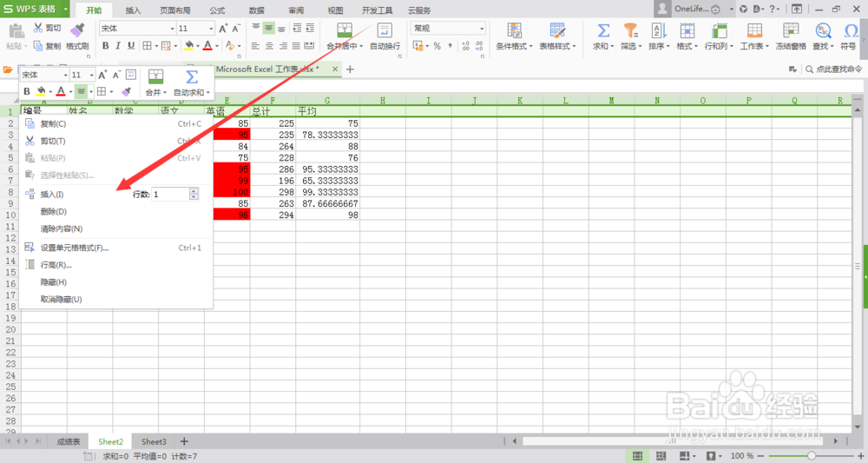The height and width of the screenshot is (463, 868).
Task: Click the ribbon increase font size icon
Action: tap(223, 29)
